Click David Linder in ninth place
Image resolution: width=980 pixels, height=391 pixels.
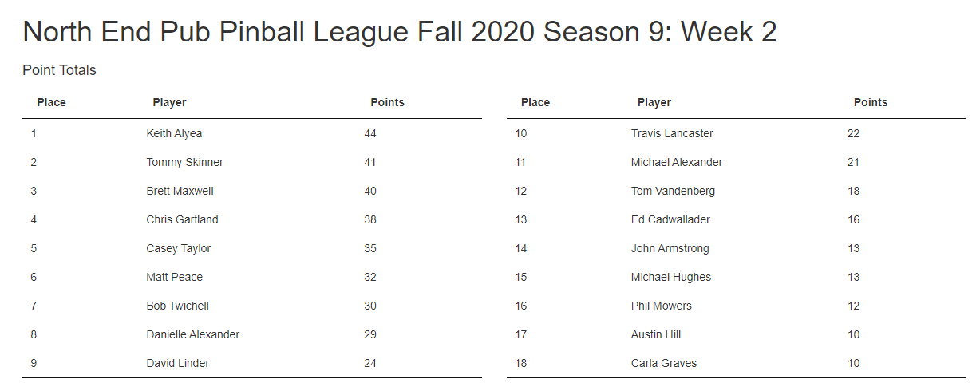[x=177, y=363]
